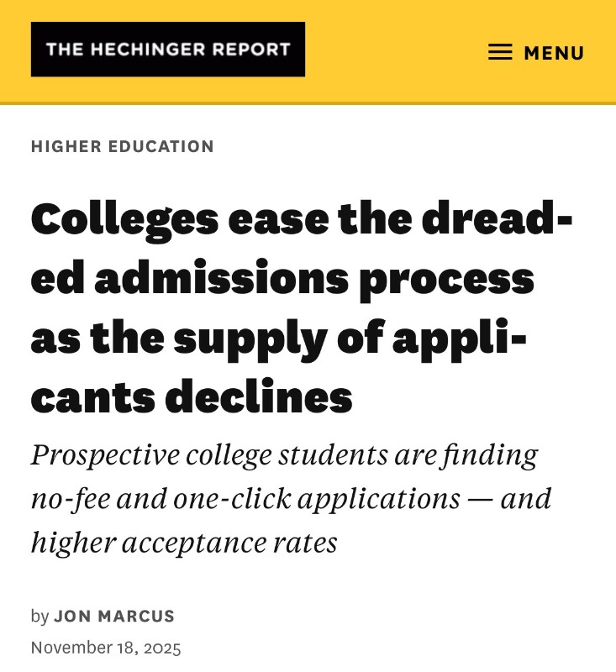The width and height of the screenshot is (616, 672).
Task: Click the word "by" before the author name
Action: pyautogui.click(x=39, y=616)
